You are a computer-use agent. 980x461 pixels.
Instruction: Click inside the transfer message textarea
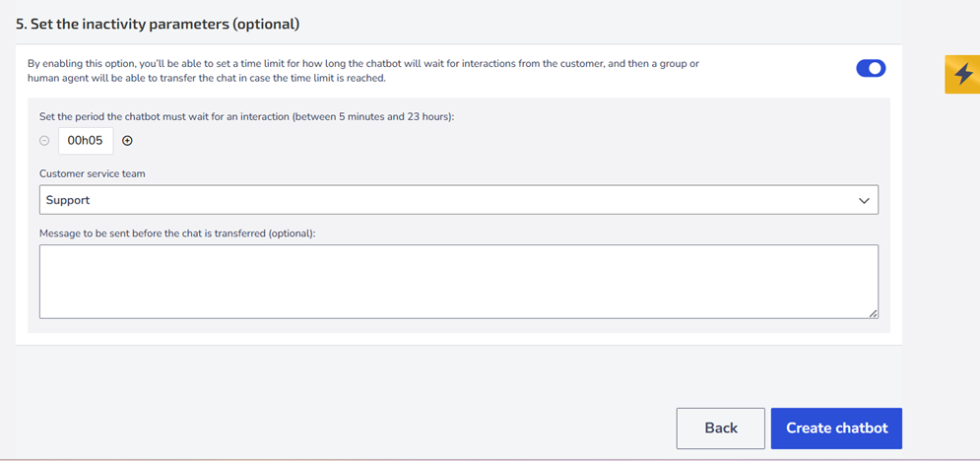(459, 282)
